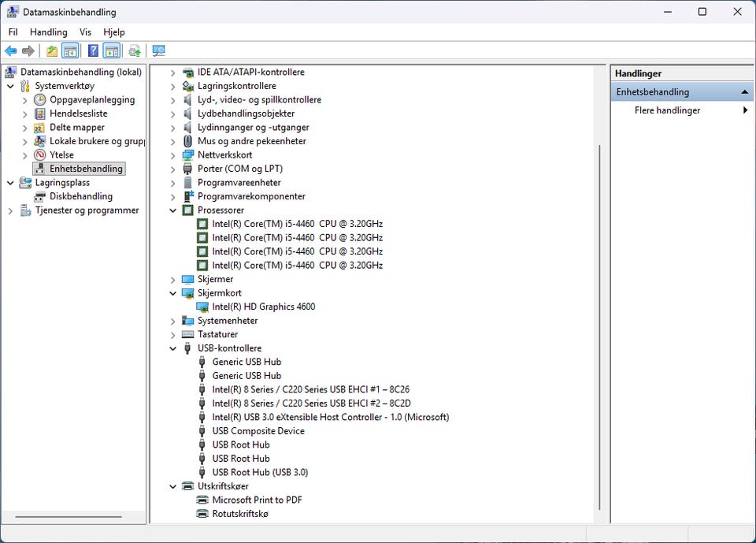Click the up-one-level folder toolbar icon
The height and width of the screenshot is (543, 756).
[52, 50]
